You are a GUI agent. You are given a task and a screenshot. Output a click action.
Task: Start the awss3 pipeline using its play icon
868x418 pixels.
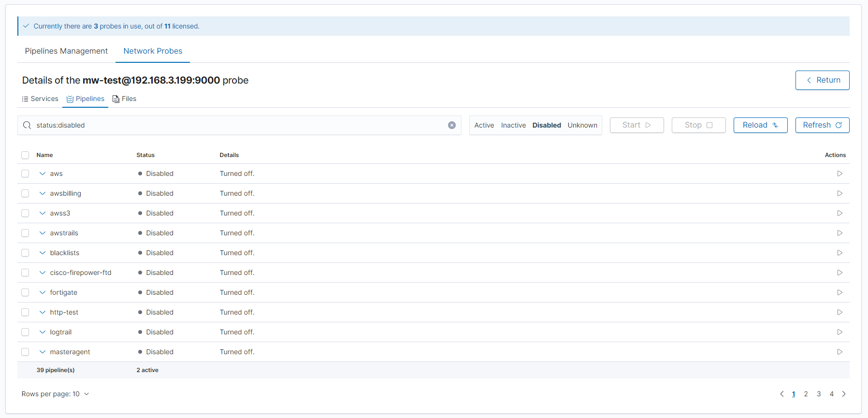pos(839,213)
